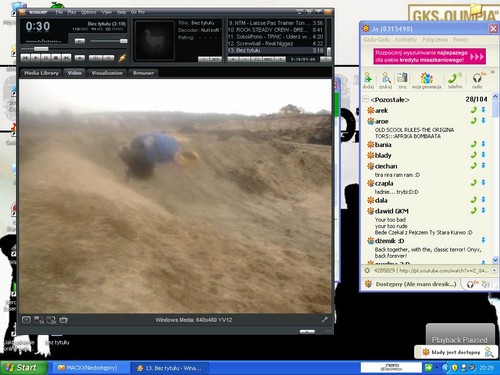Stop playback in Winamp
The height and width of the screenshot is (375, 500).
(56, 58)
